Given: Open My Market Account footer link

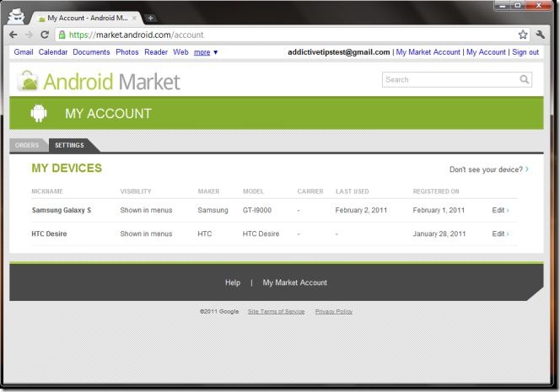Looking at the screenshot, I should [294, 282].
